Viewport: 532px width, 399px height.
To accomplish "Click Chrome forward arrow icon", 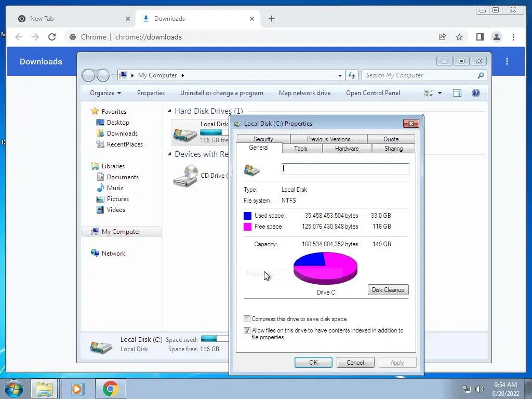I will (x=35, y=37).
